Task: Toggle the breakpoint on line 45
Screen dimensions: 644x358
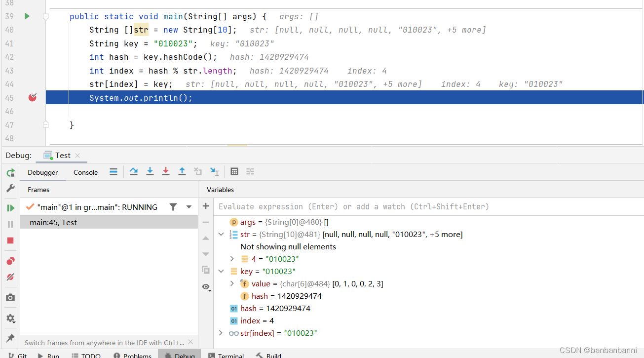Action: pyautogui.click(x=33, y=97)
